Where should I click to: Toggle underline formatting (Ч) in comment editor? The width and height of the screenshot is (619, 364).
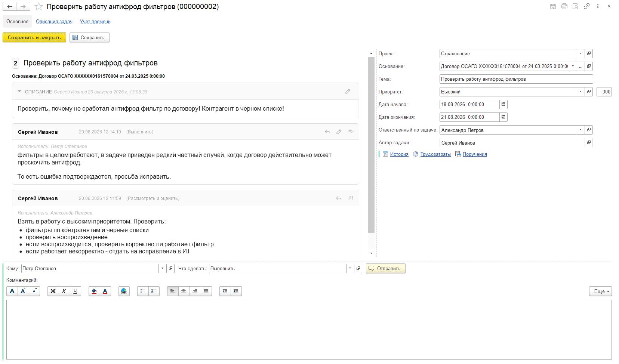tap(75, 291)
